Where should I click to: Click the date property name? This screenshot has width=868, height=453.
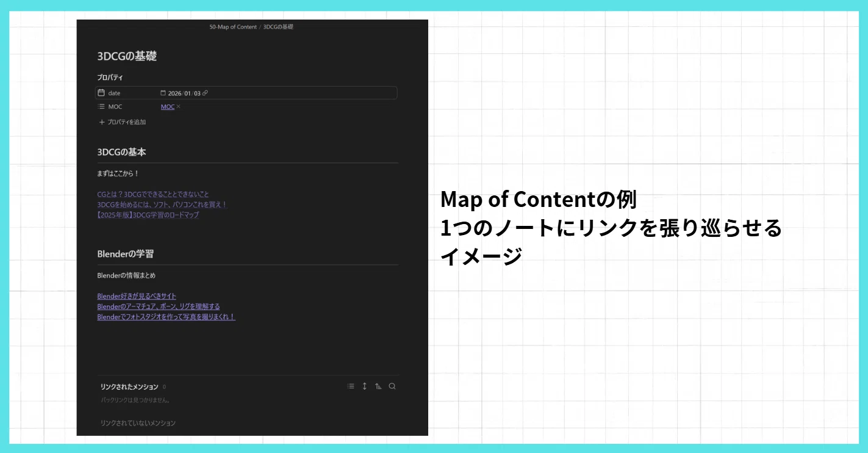point(114,93)
